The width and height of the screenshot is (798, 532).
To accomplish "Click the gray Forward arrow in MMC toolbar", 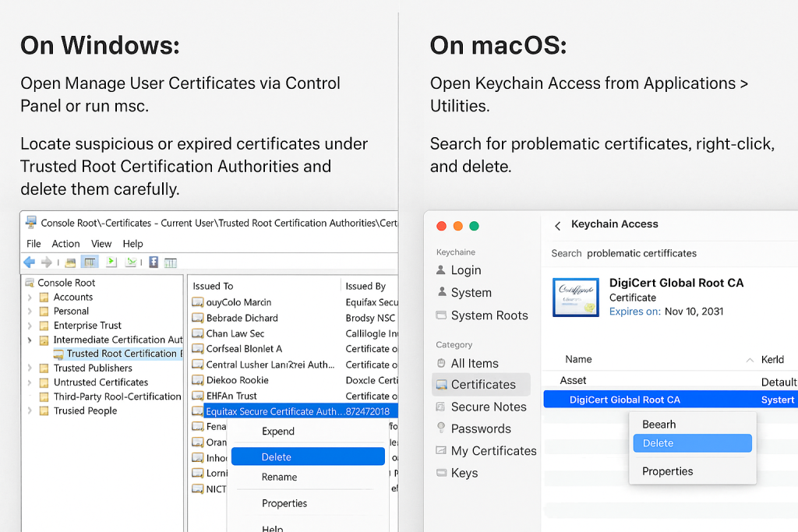I will 46,262.
